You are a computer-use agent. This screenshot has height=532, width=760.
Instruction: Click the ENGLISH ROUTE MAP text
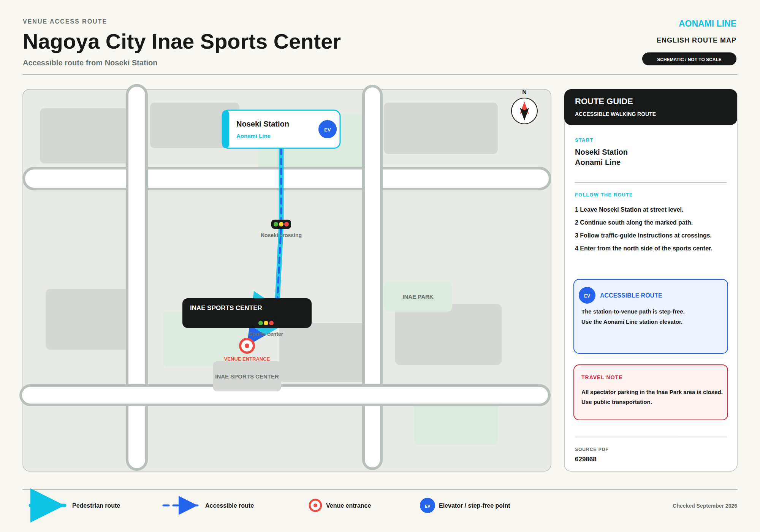pyautogui.click(x=696, y=40)
